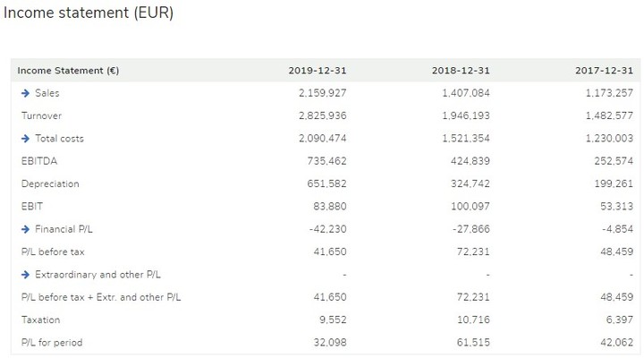Click the Depreciation row label

point(50,183)
